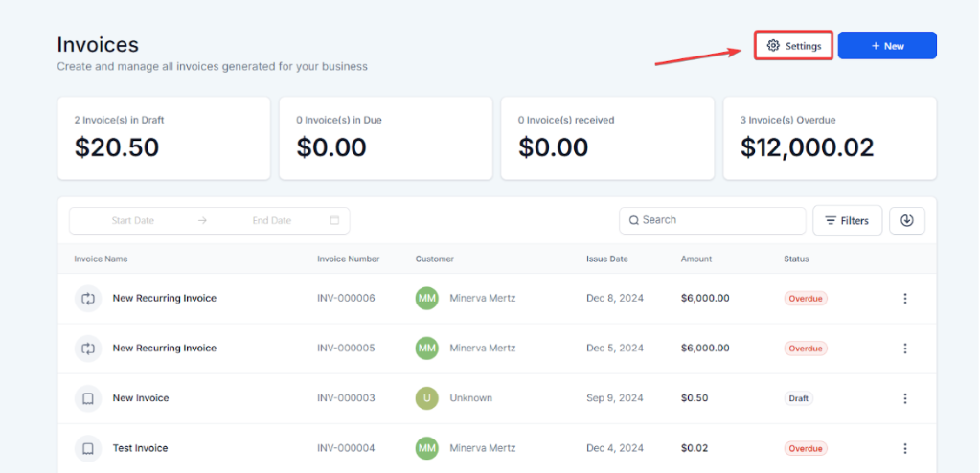Open the Test Invoice entry
980x473 pixels.
pyautogui.click(x=140, y=448)
